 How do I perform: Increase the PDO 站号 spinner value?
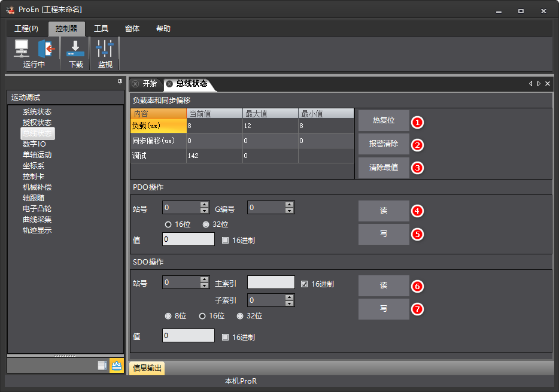204,205
